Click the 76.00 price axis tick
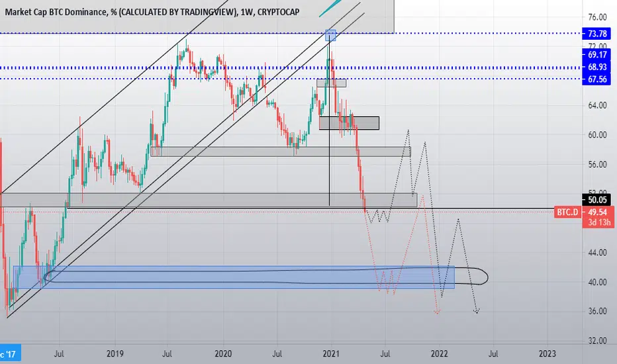 597,17
